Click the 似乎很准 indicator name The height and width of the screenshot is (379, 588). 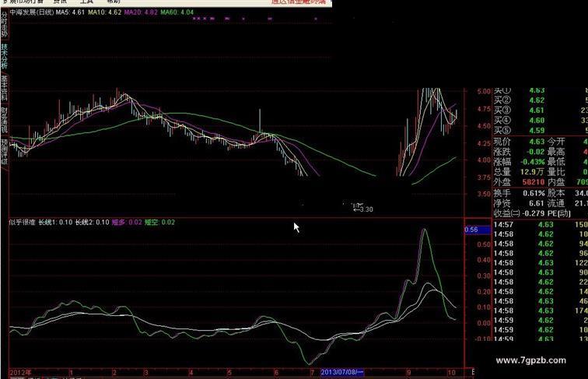click(x=22, y=222)
